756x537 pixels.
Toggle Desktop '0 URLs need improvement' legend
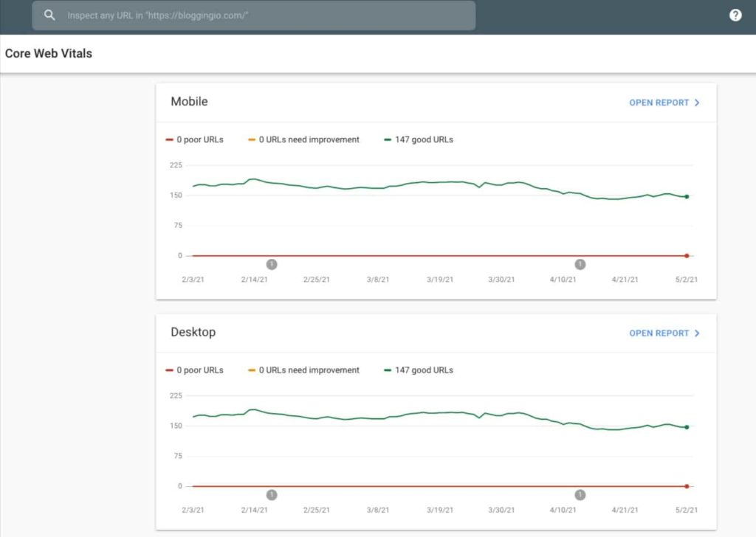[303, 370]
